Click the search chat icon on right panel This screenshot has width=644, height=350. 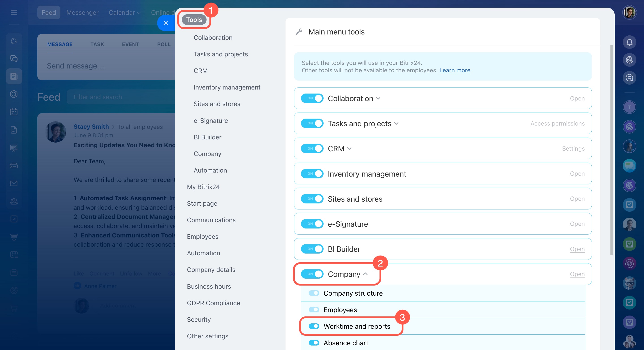point(629,78)
